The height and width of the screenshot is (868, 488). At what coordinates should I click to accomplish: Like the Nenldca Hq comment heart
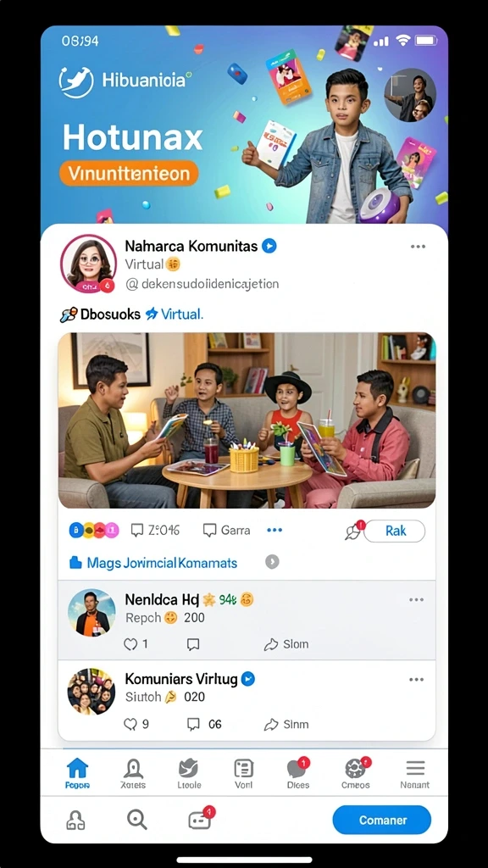(130, 644)
